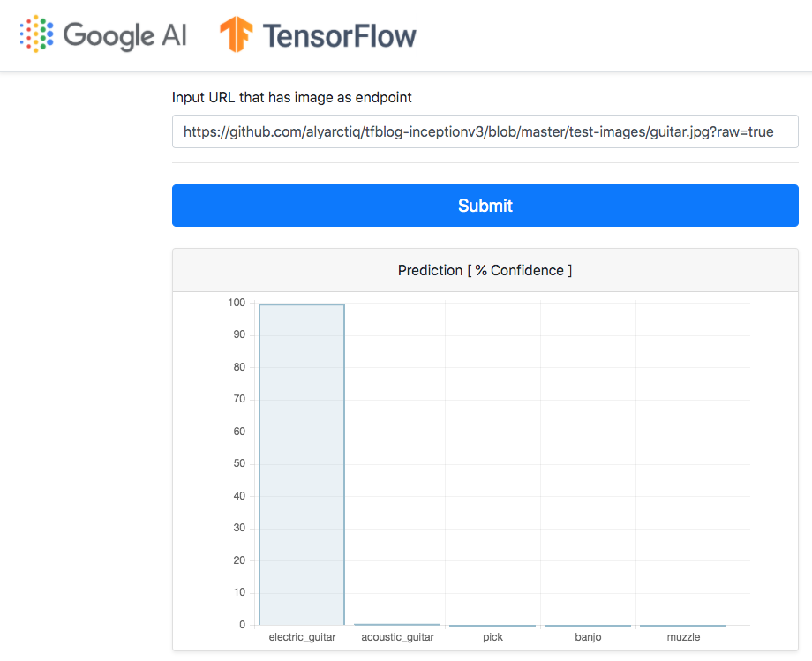Select the electric_guitar x-axis label
The width and height of the screenshot is (812, 661).
point(302,637)
